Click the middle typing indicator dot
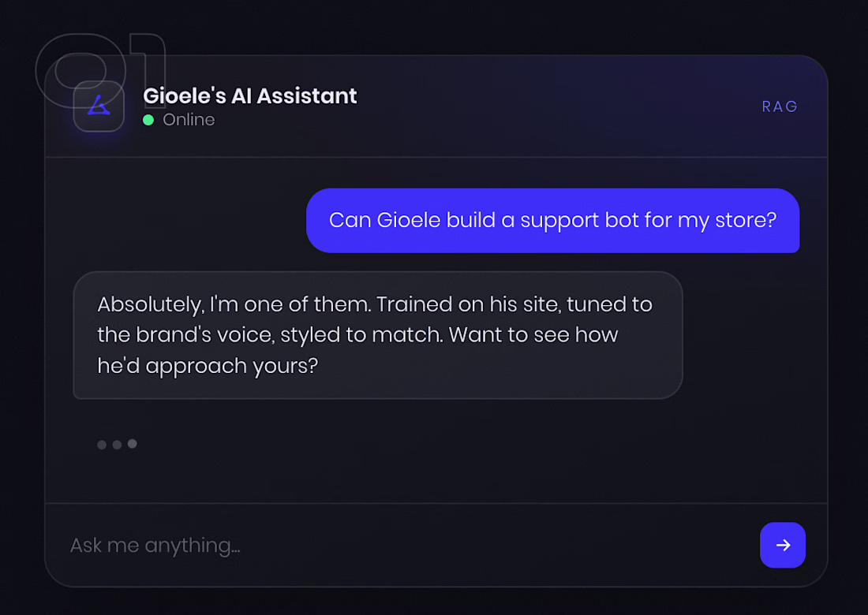868x615 pixels. [117, 445]
